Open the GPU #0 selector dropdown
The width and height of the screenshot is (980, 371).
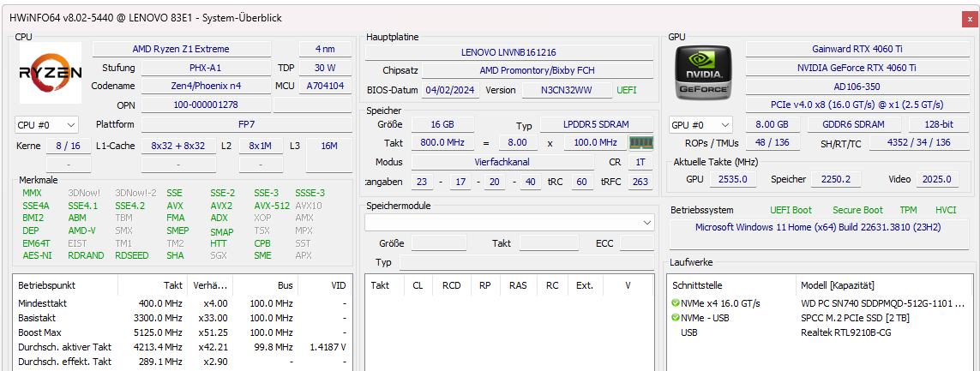(x=700, y=125)
